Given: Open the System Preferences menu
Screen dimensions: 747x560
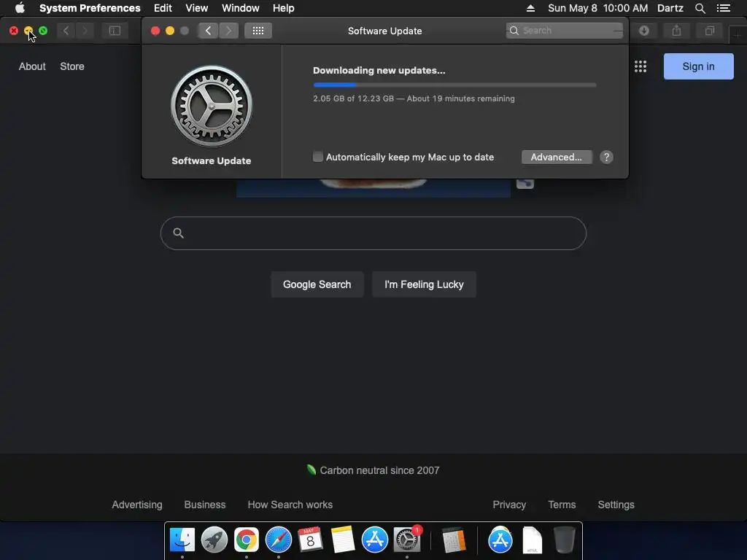Looking at the screenshot, I should coord(90,8).
